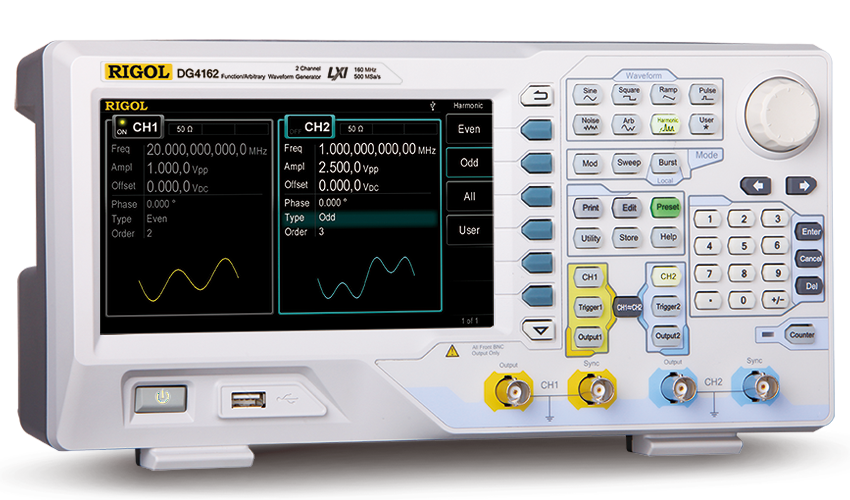
Task: Select the Pulse waveform button
Action: (x=706, y=94)
